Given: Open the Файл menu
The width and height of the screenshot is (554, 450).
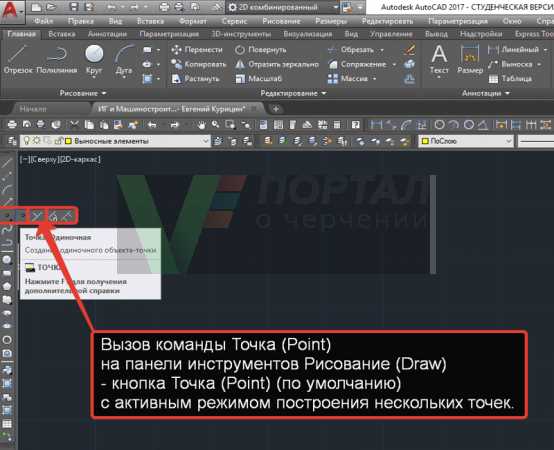Looking at the screenshot, I should tap(43, 21).
